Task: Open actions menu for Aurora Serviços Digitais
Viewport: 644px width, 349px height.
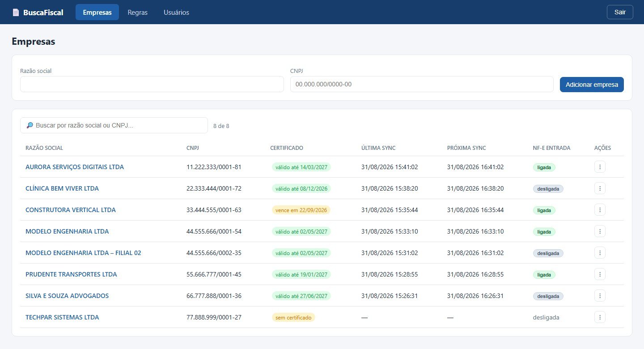Action: click(600, 167)
